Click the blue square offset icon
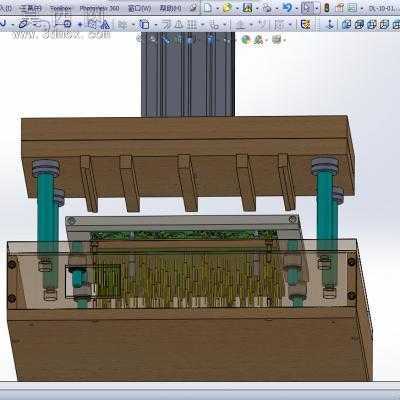This screenshot has width=400, height=400. point(144,24)
